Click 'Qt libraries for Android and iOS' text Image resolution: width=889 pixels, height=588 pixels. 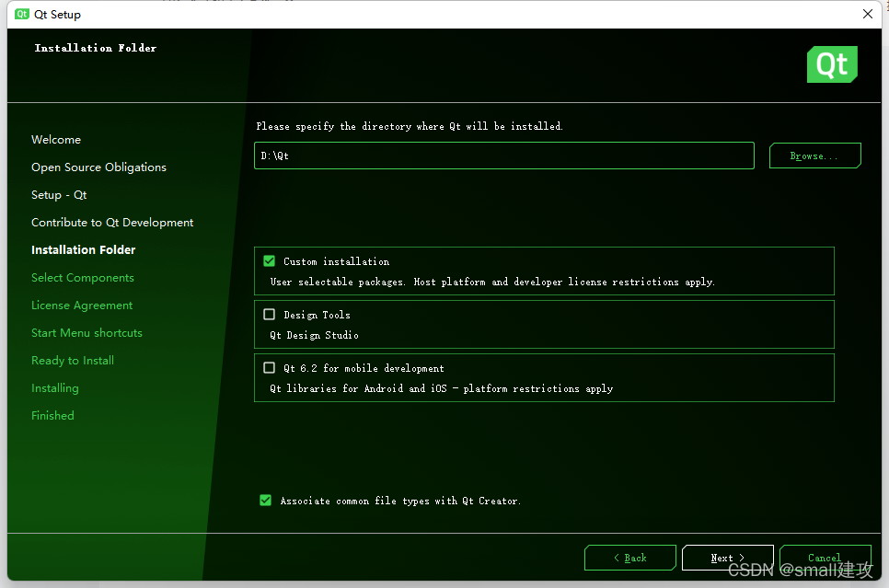click(x=441, y=388)
